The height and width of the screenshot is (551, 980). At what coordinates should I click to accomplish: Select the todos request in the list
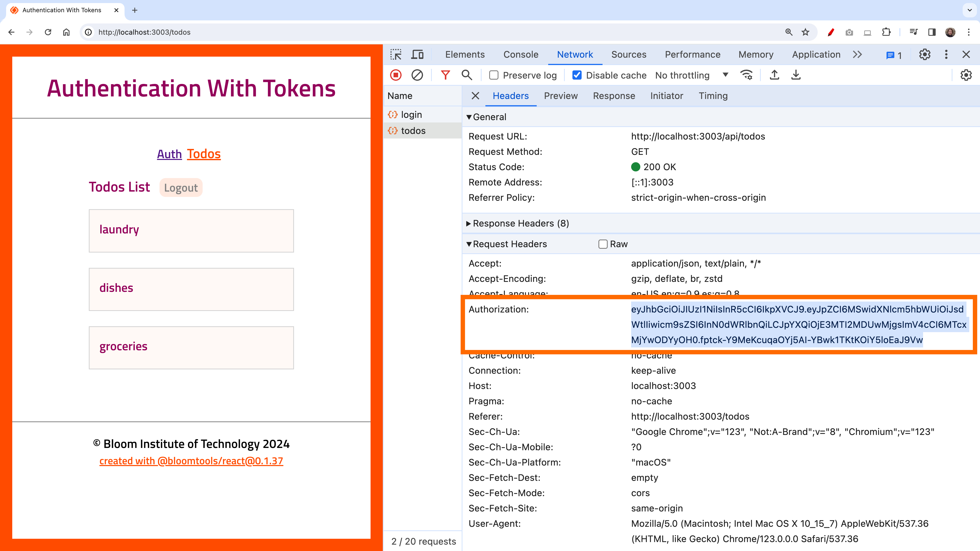pos(413,130)
